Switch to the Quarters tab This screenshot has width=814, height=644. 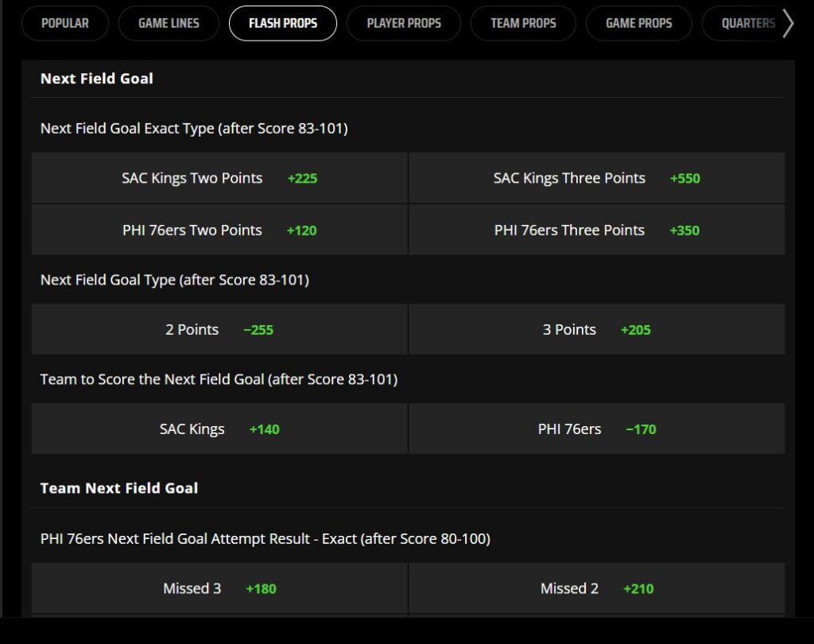point(748,23)
